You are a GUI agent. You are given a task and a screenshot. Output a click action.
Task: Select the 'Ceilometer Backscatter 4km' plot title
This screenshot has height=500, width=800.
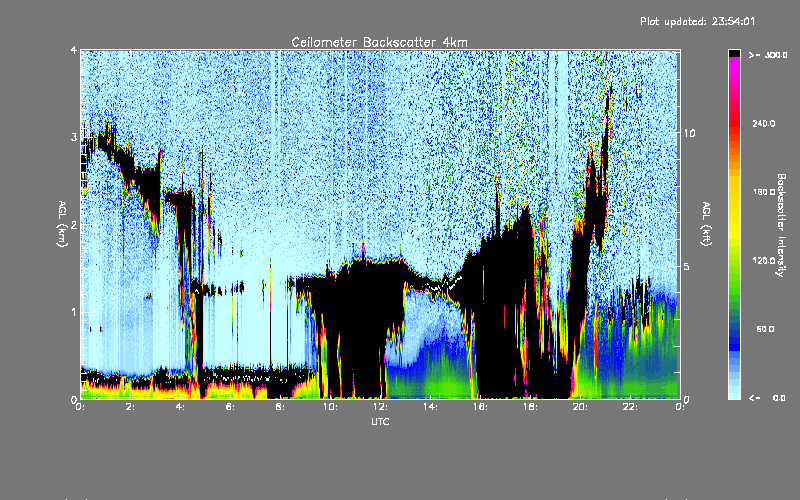(379, 42)
